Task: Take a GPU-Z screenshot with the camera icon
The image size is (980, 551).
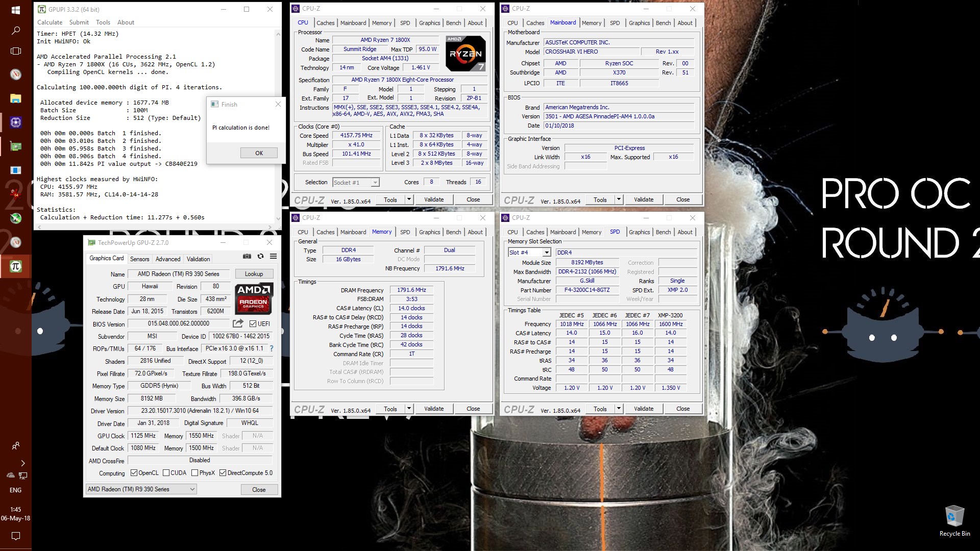Action: [247, 256]
